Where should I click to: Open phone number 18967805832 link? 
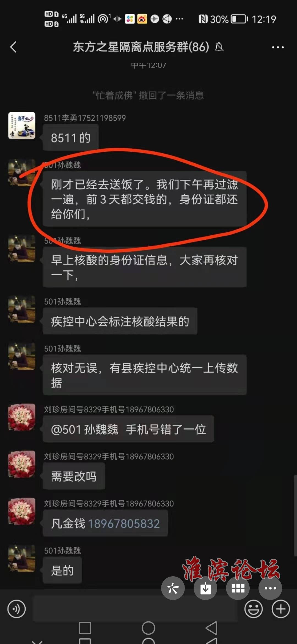124,523
